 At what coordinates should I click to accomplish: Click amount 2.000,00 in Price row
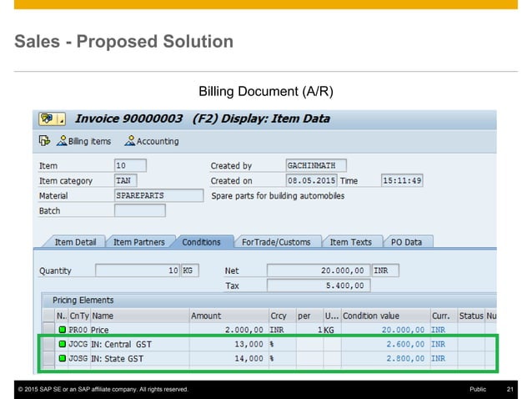tap(244, 330)
